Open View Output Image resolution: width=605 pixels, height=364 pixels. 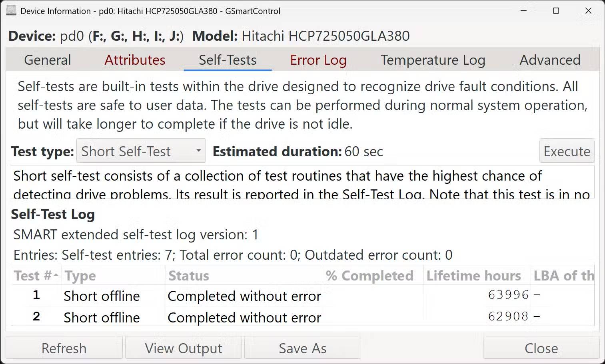click(184, 348)
